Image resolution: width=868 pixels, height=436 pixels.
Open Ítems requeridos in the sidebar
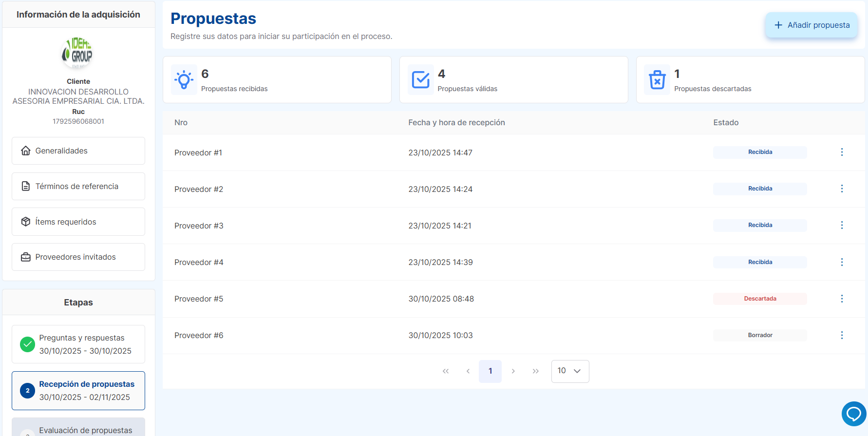pyautogui.click(x=78, y=222)
